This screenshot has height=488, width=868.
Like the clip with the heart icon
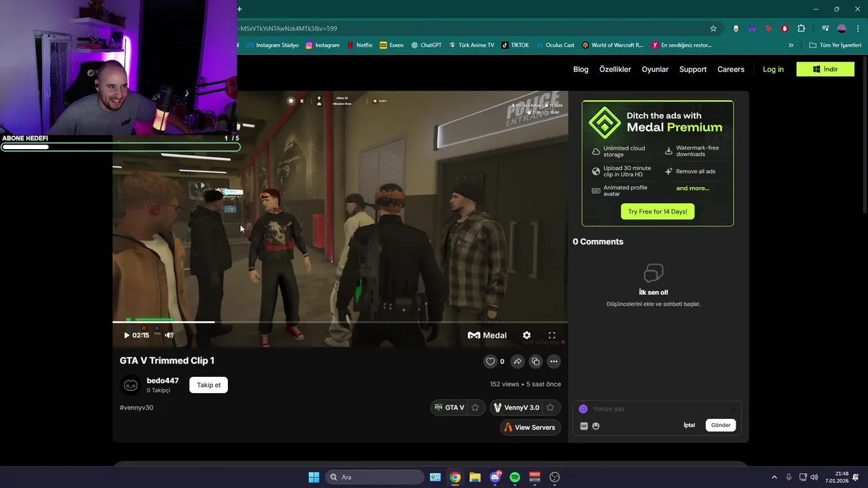(x=490, y=361)
